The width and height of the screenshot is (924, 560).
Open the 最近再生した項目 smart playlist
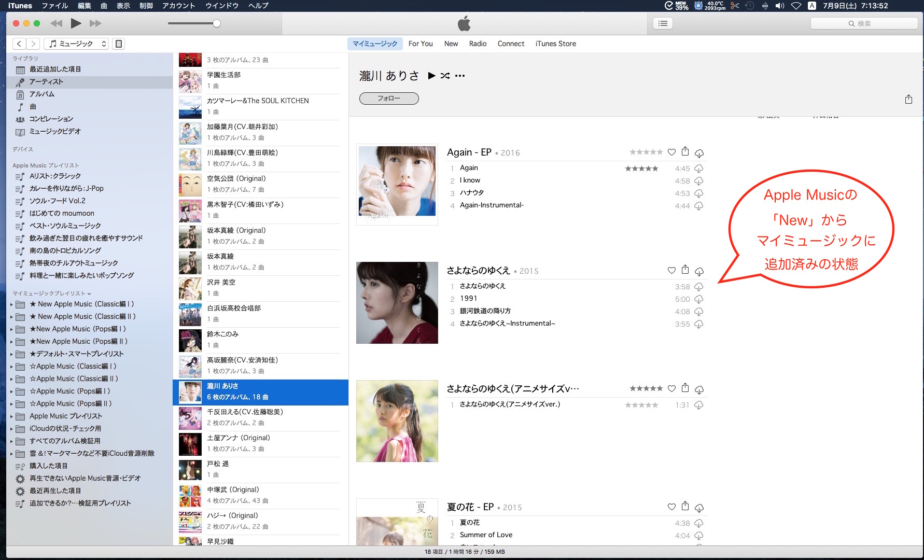coord(89,491)
